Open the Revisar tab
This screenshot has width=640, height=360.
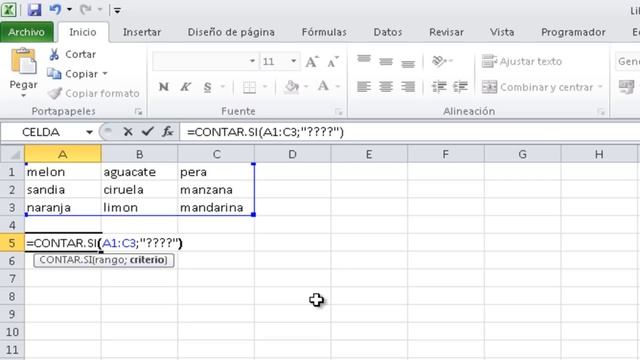point(447,32)
